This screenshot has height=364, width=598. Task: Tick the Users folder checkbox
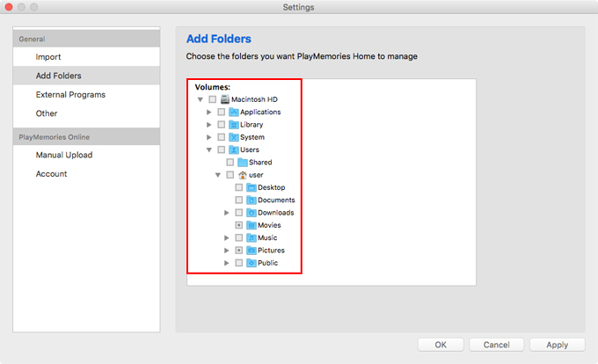pyautogui.click(x=222, y=149)
